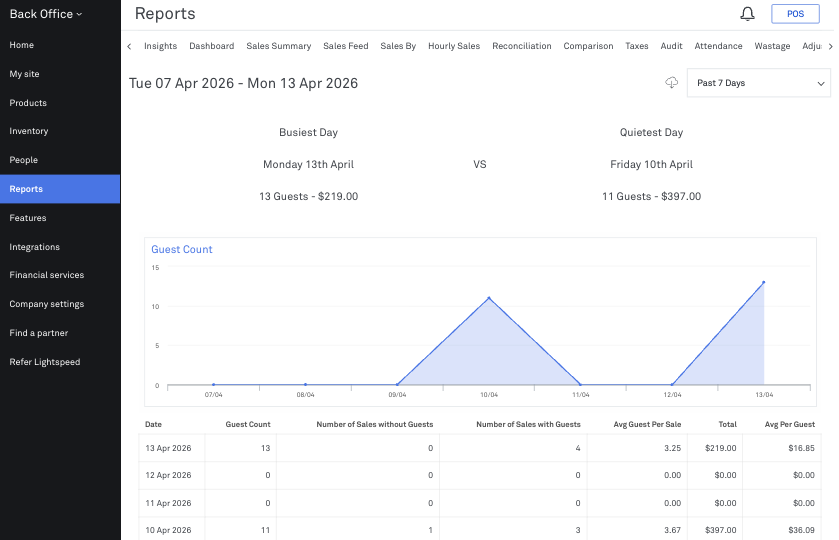Go to Home in sidebar

60,45
